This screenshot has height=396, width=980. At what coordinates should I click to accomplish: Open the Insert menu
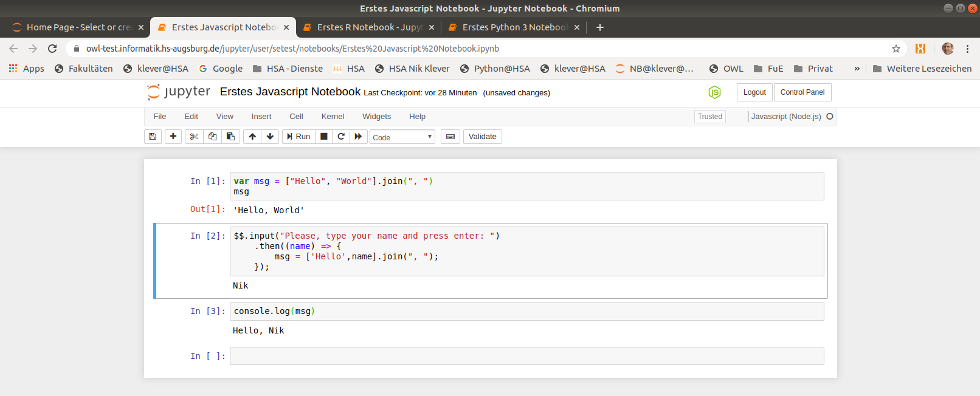261,117
